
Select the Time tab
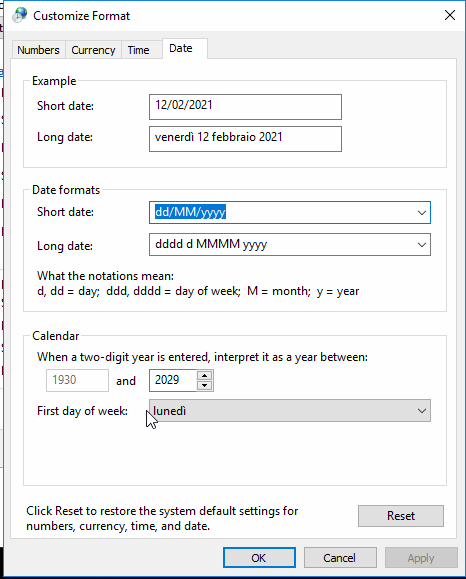point(138,50)
